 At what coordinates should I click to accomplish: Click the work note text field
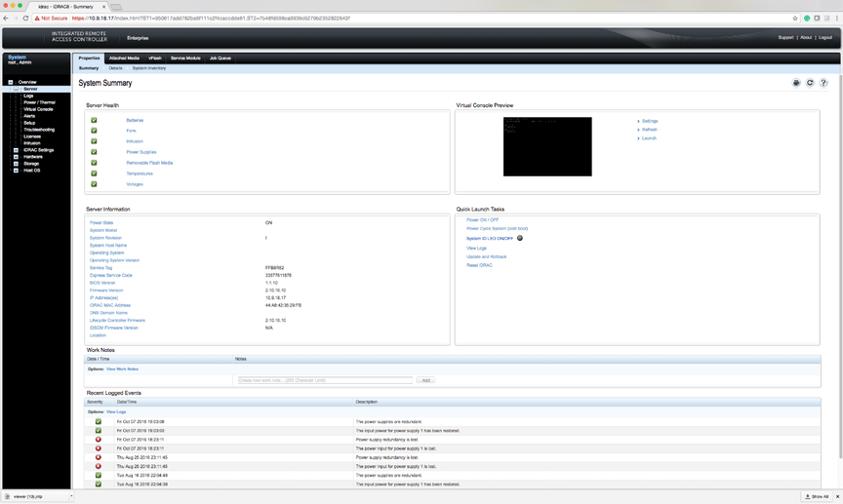[x=324, y=380]
